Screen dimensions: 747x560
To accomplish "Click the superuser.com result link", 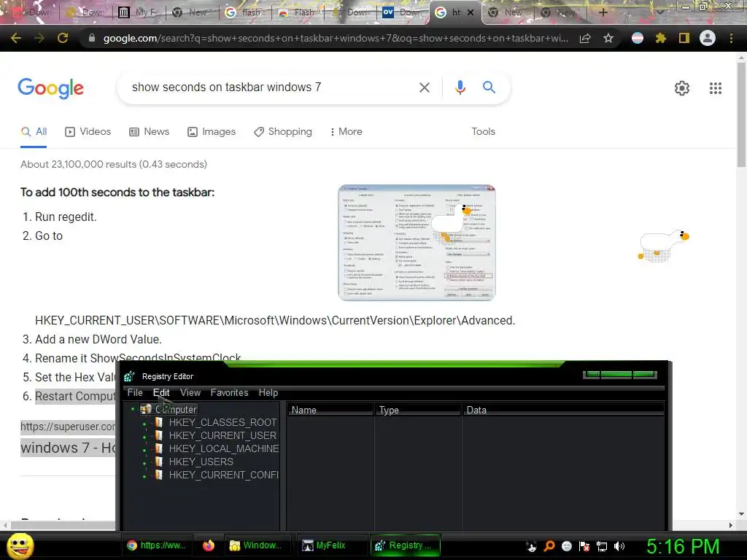I will coord(68,427).
